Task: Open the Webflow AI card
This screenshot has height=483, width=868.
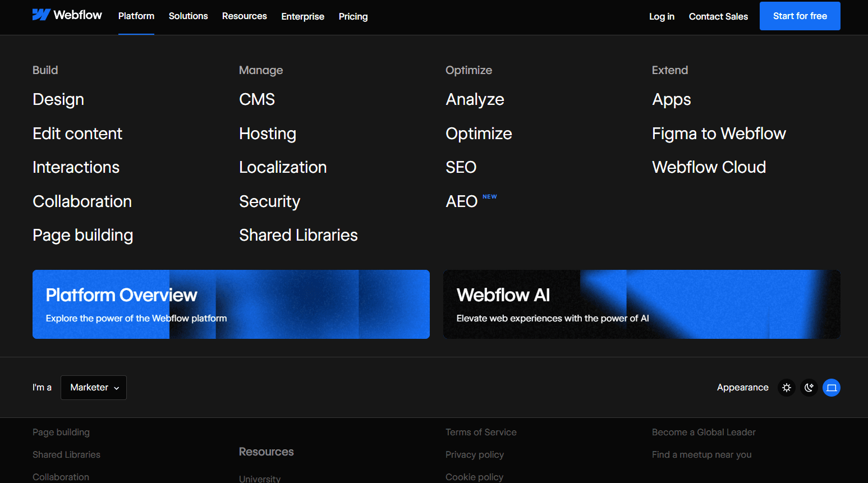Action: click(x=642, y=304)
